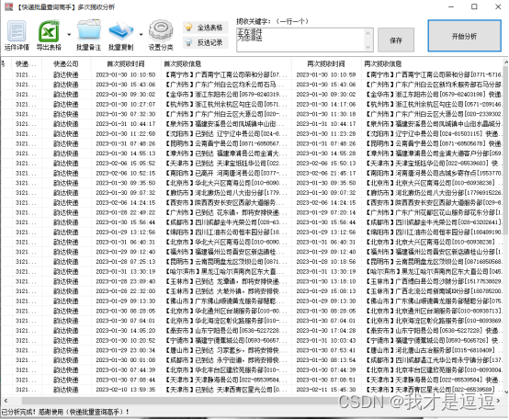509x420 pixels.
Task: Select first-pickup info cell starting 【漳州市】
Action: click(x=226, y=153)
